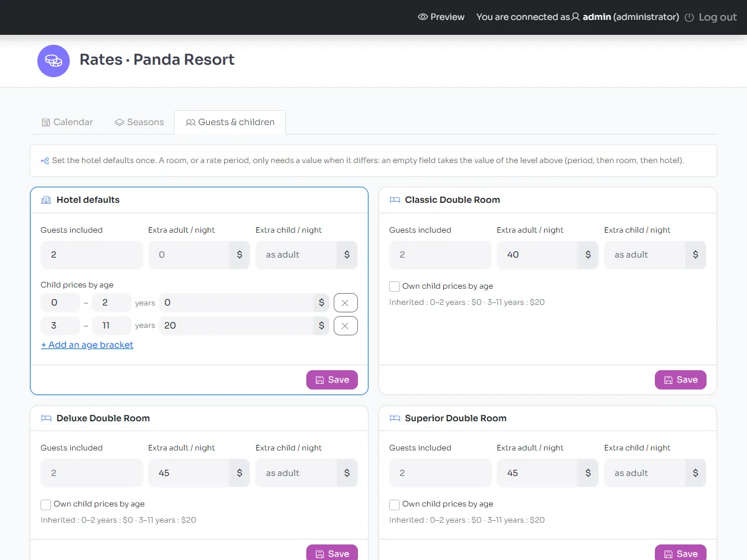Click the start age field showing 3
The width and height of the screenshot is (747, 560).
click(60, 326)
